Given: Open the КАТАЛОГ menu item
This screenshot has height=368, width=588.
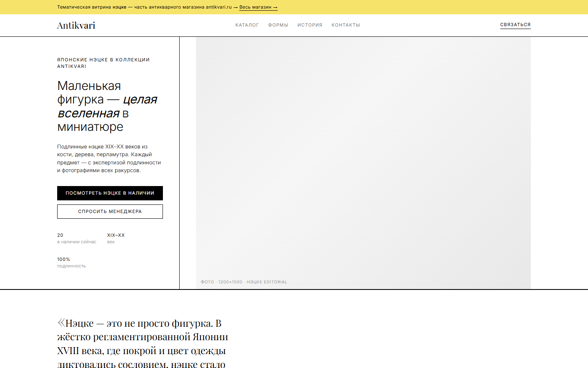Looking at the screenshot, I should 247,25.
